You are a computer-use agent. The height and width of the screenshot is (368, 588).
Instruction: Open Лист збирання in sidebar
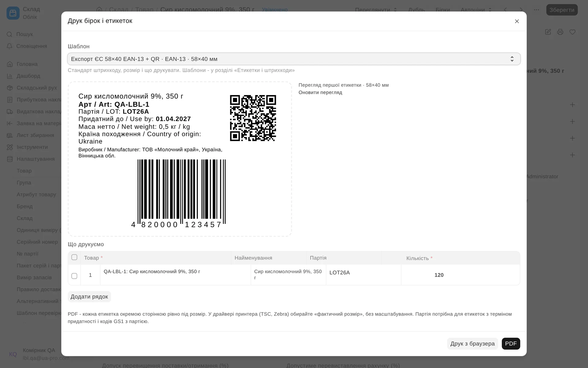coord(31,135)
